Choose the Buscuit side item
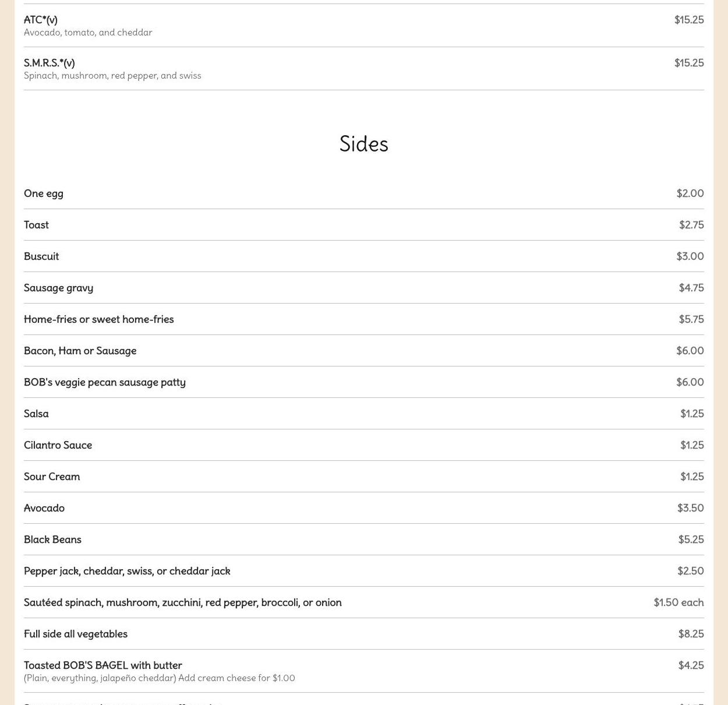Viewport: 728px width, 705px height. click(41, 256)
